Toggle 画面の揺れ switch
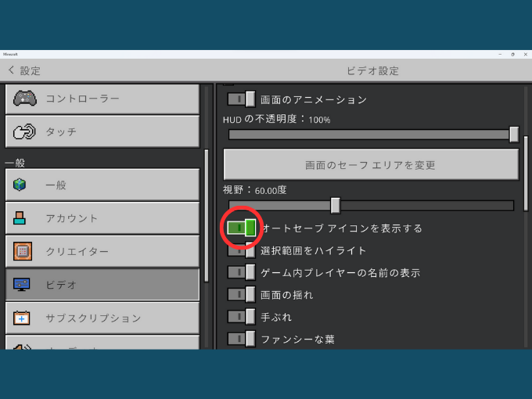This screenshot has height=399, width=532. click(x=241, y=294)
